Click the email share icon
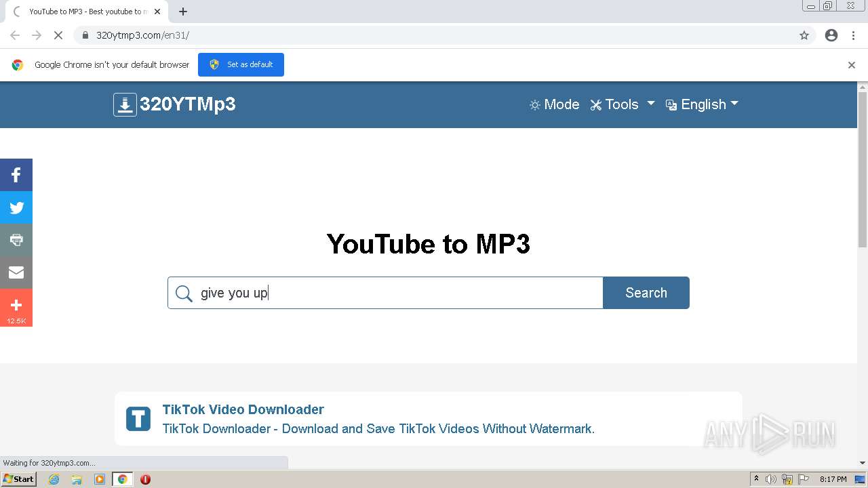The height and width of the screenshot is (488, 868). [x=16, y=272]
